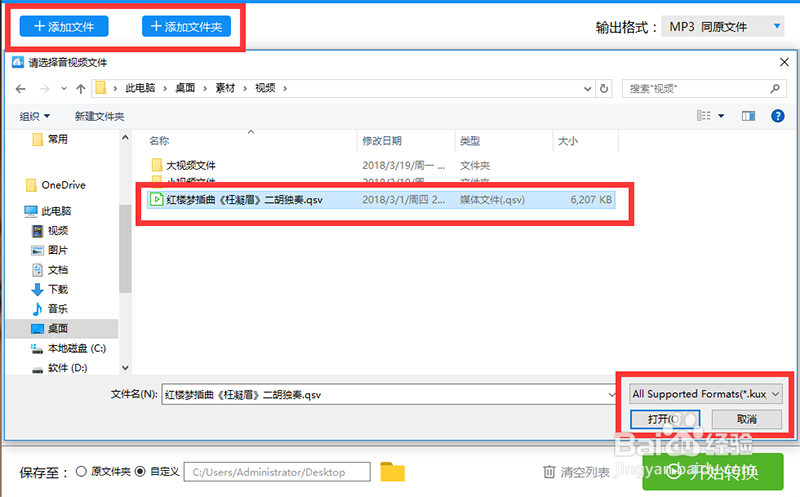This screenshot has height=497, width=800.
Task: Select the 原文件夹 radio button
Action: tap(81, 471)
